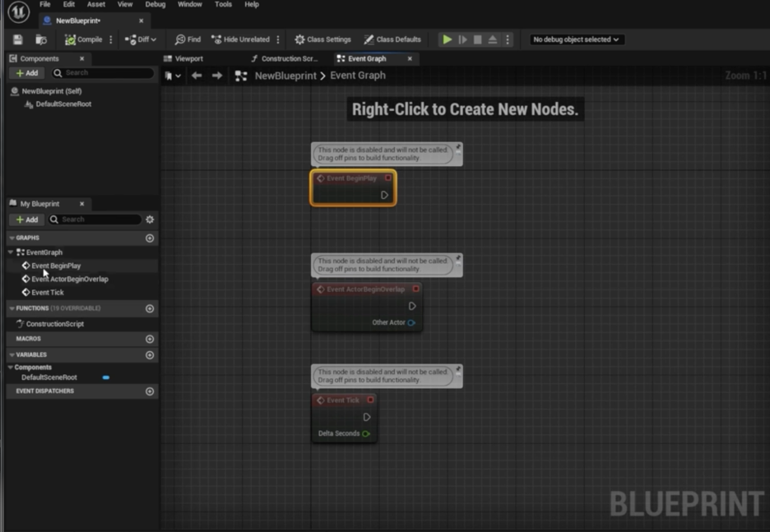Select Event ActorBeginOverlap in graph list

69,280
